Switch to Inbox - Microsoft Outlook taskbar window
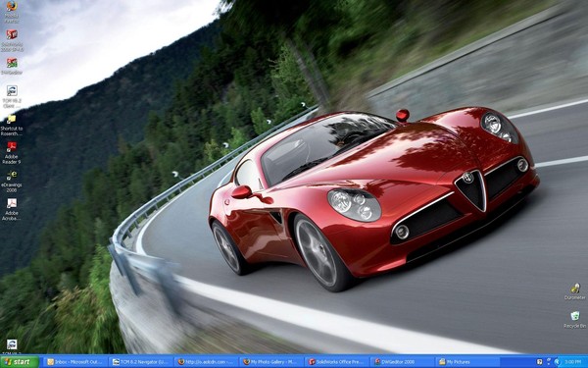Viewport: 588px width, 368px height. tap(75, 362)
